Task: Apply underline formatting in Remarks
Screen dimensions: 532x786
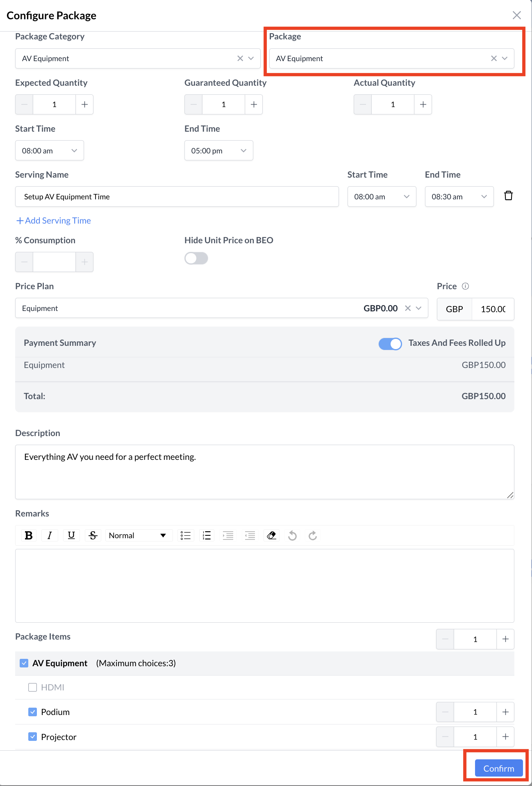Action: pos(71,535)
